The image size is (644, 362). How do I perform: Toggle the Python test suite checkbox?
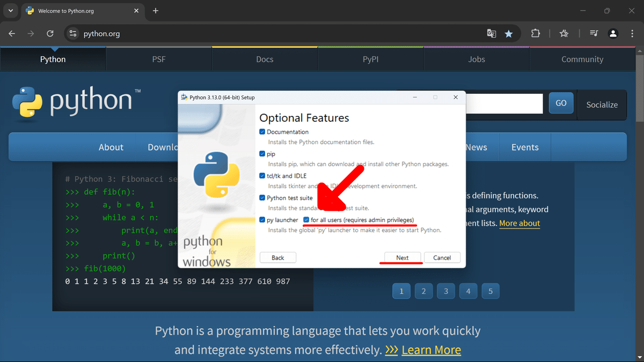pos(262,198)
